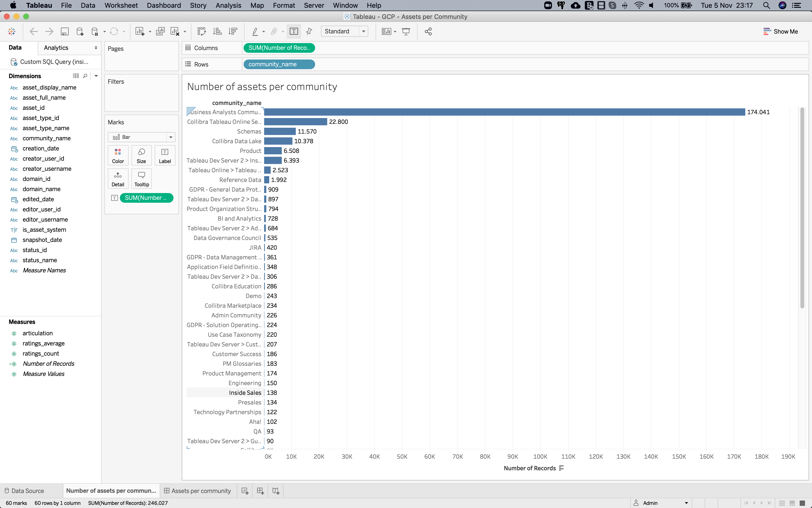Open the Analytics pane switcher arrows
812x508 pixels.
click(96, 48)
